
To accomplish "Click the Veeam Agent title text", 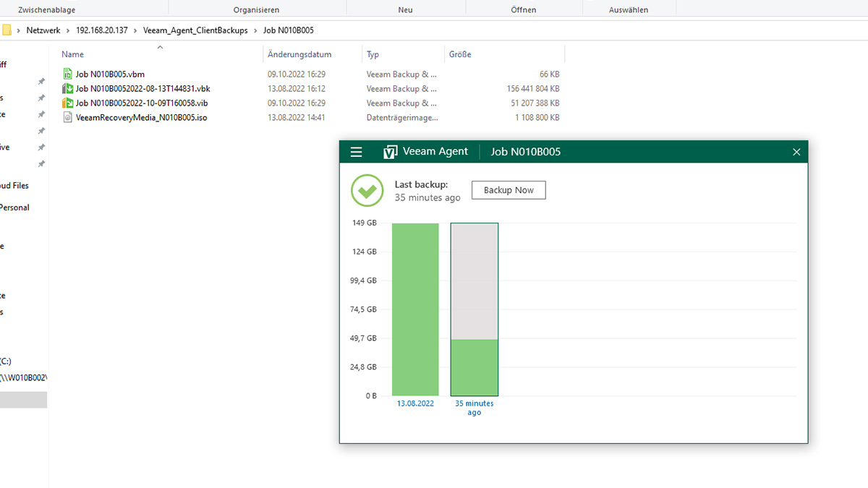I will [x=435, y=152].
